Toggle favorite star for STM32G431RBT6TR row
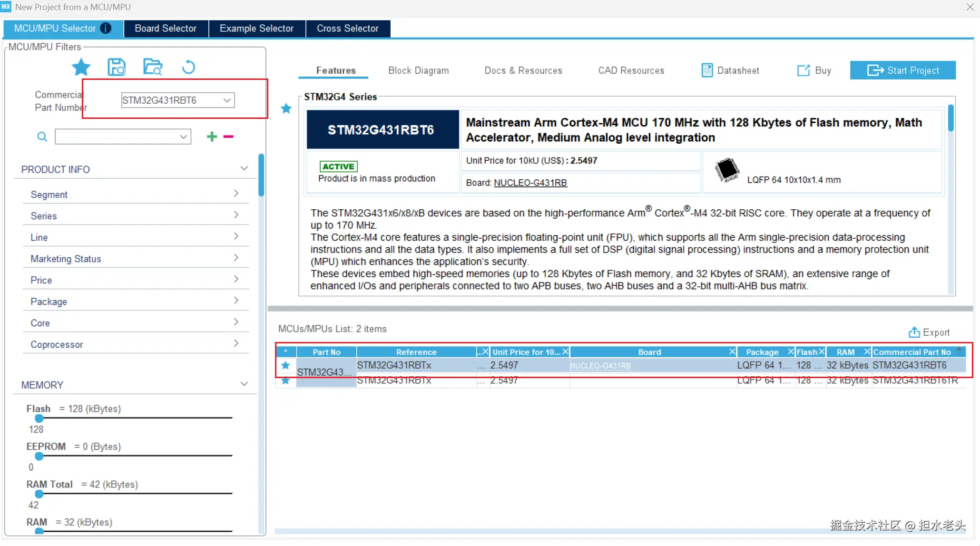 [x=285, y=380]
